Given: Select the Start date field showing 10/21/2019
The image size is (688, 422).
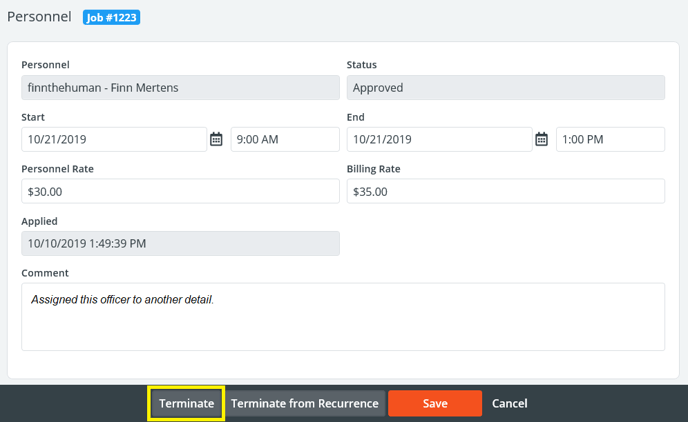Looking at the screenshot, I should point(113,140).
